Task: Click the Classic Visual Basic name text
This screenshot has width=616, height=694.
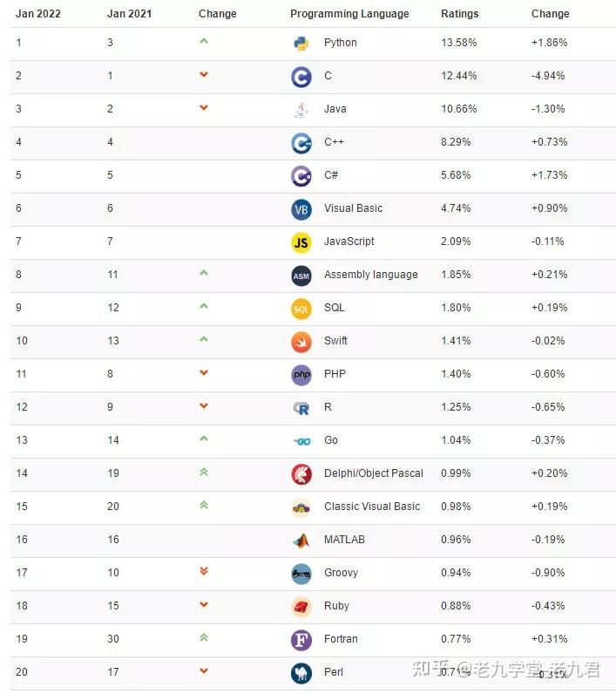Action: click(371, 507)
